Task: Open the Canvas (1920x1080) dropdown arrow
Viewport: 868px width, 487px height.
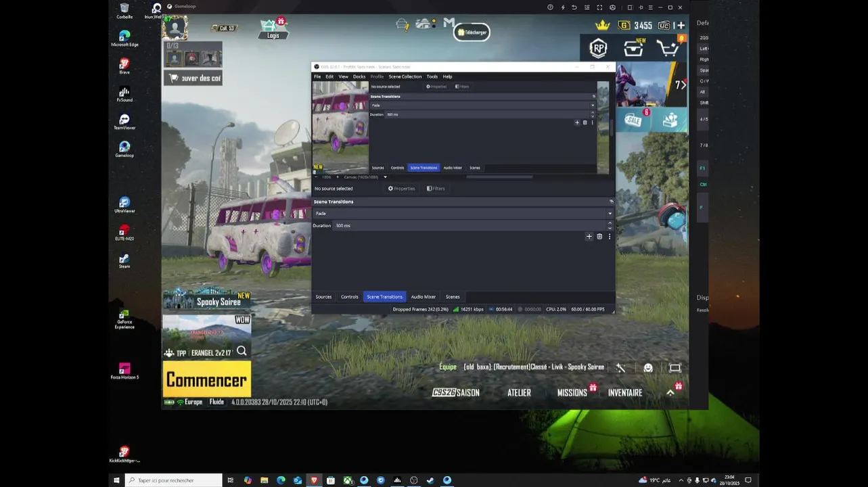Action: (385, 177)
